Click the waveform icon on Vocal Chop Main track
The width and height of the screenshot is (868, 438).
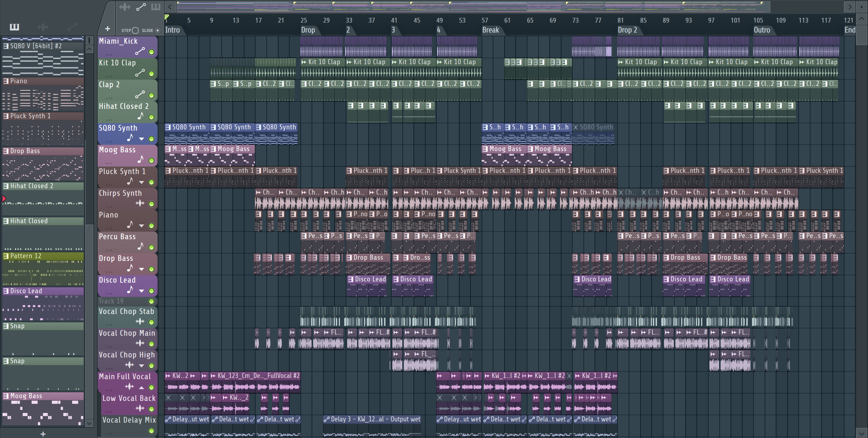click(140, 343)
